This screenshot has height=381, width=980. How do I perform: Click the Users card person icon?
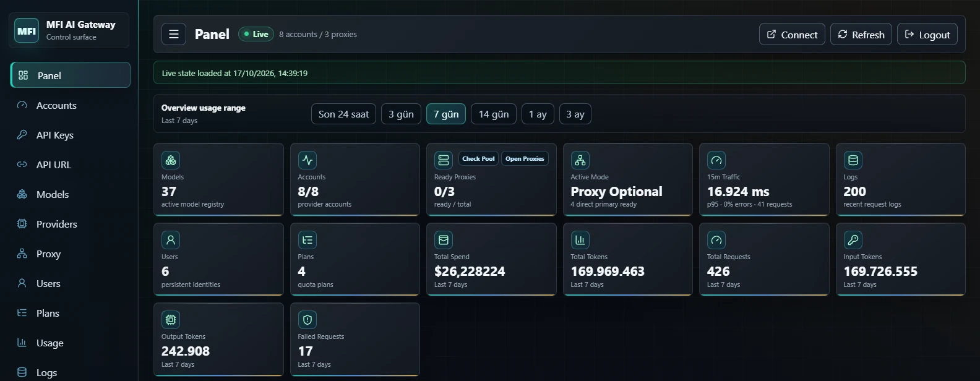(171, 240)
